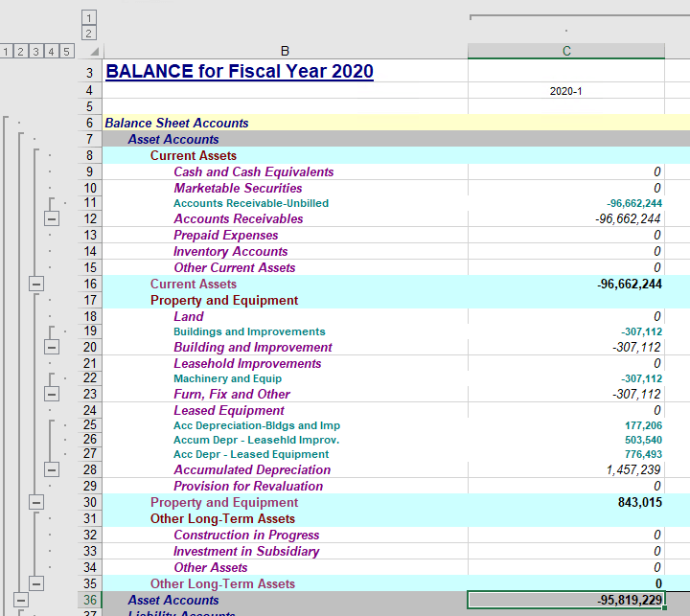Viewport: 690px width, 616px height.
Task: Select the Property and Equipment total 843,015
Action: (x=566, y=502)
